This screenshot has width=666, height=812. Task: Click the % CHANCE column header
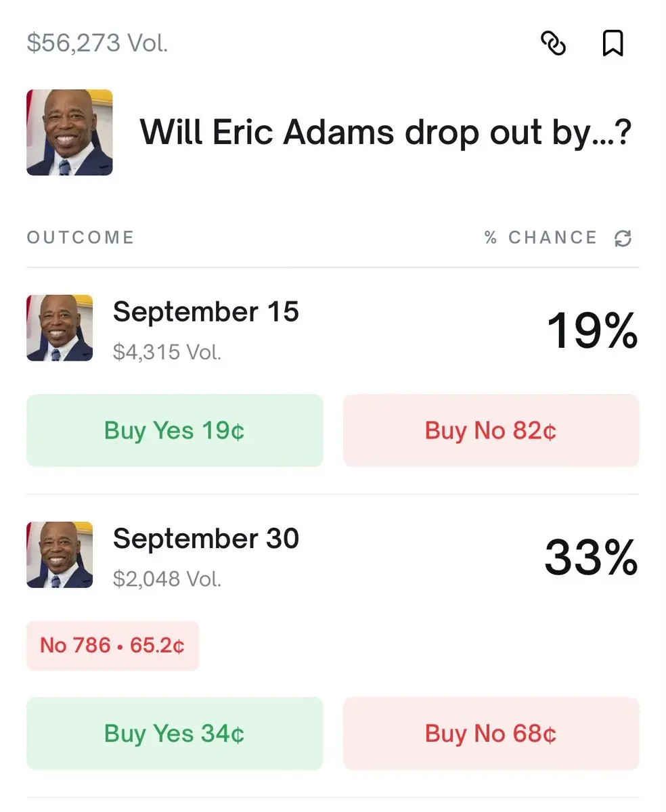coord(541,238)
